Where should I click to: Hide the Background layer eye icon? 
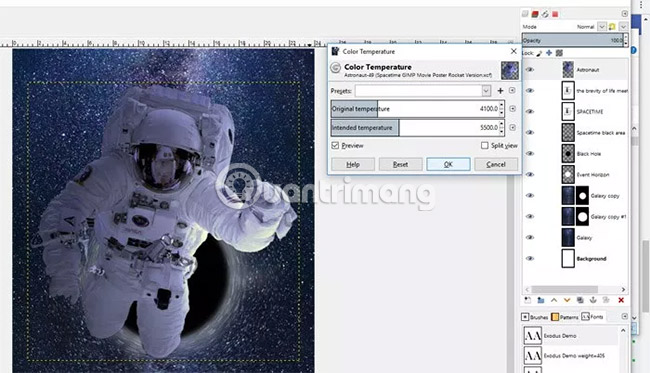pos(530,258)
